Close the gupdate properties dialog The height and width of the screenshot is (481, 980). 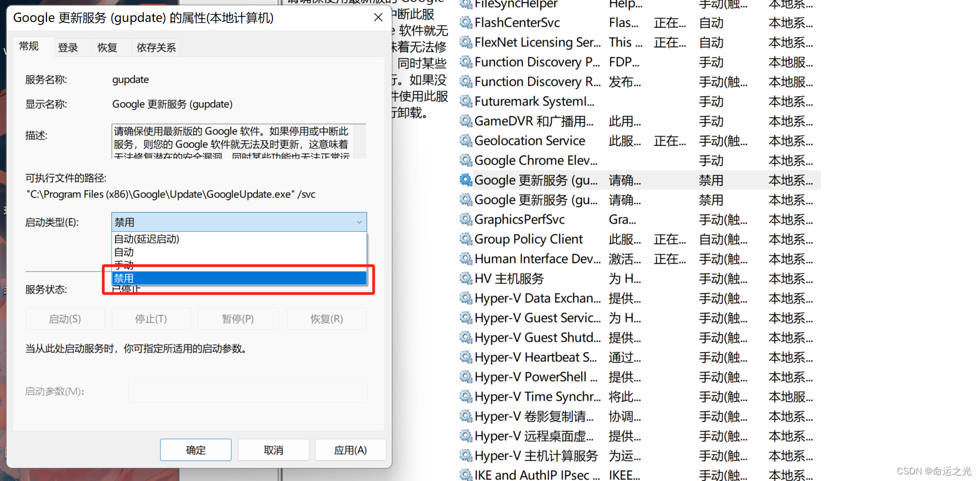click(x=378, y=17)
